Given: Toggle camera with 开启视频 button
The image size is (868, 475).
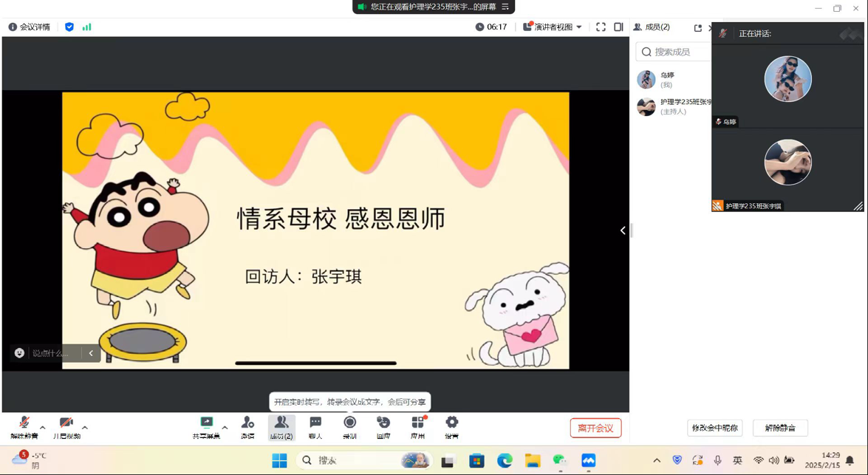Looking at the screenshot, I should 66,426.
